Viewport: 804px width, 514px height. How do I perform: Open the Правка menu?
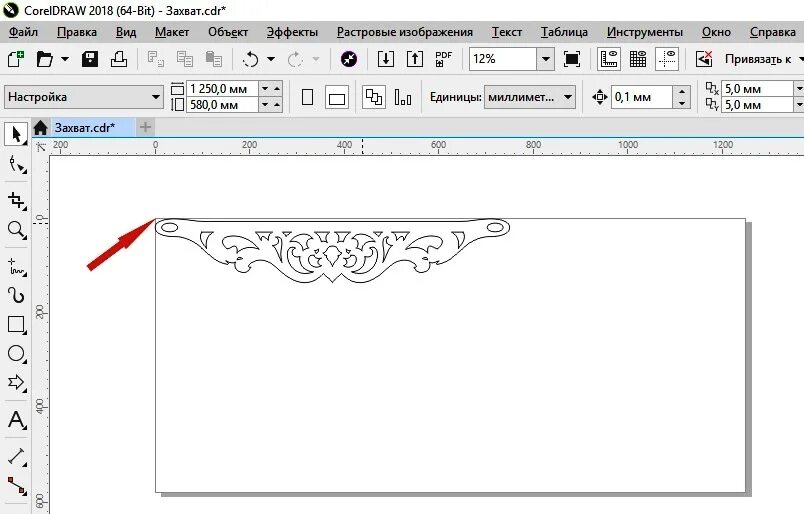coord(77,32)
